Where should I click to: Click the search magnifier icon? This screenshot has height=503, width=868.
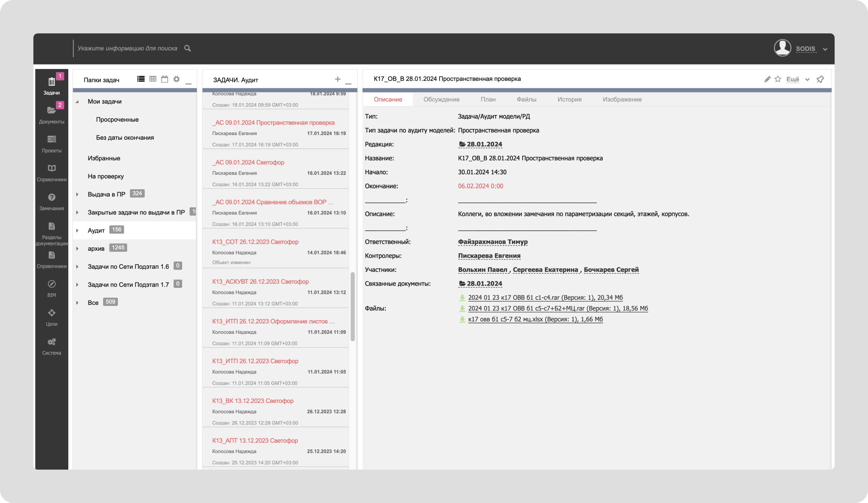pyautogui.click(x=188, y=48)
